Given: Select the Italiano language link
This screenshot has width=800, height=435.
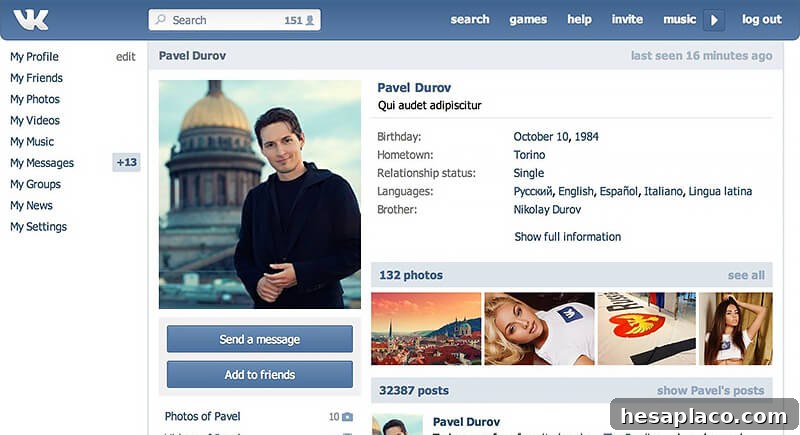Looking at the screenshot, I should (663, 191).
